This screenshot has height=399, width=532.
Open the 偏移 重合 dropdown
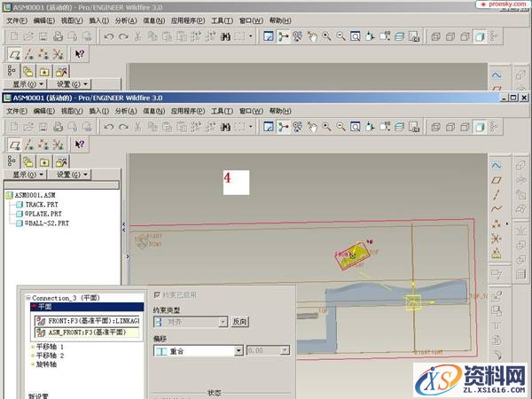pyautogui.click(x=238, y=351)
